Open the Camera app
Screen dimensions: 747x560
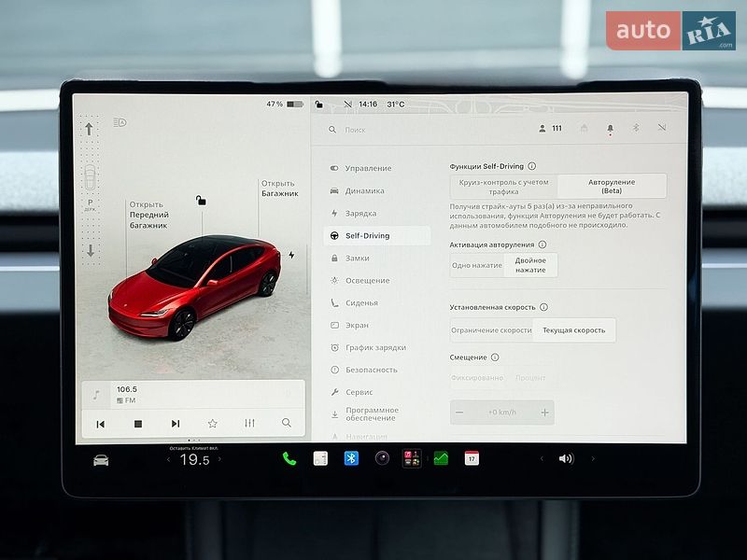coord(382,458)
